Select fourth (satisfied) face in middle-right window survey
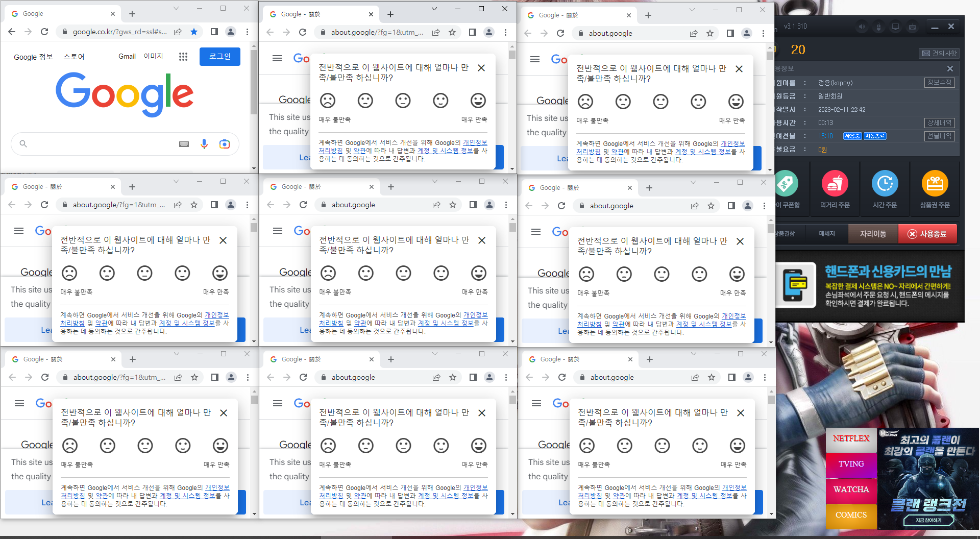The height and width of the screenshot is (539, 980). [699, 274]
